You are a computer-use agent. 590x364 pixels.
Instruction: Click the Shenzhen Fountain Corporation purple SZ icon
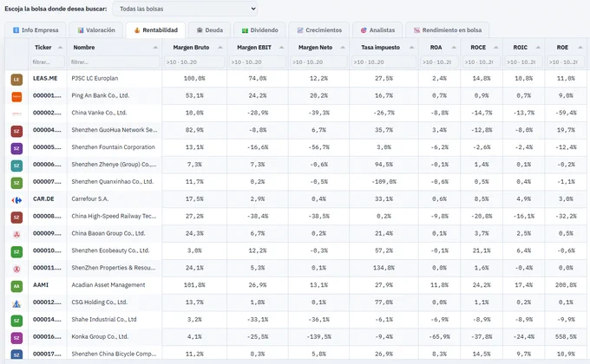click(16, 148)
